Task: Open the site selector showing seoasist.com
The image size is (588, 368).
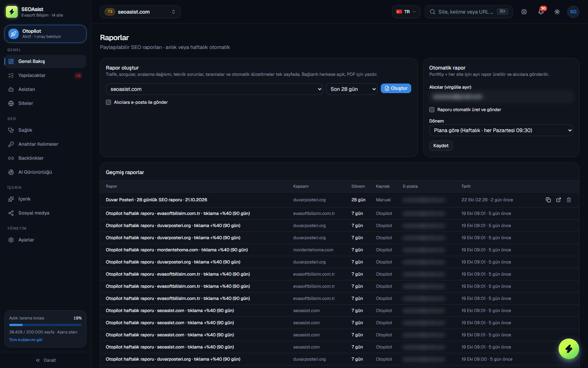Action: [x=140, y=12]
